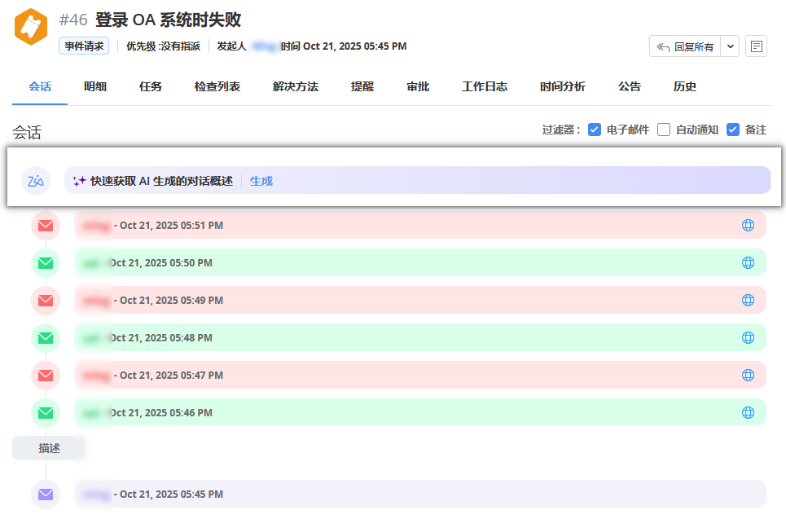786x532 pixels.
Task: Uncheck the 电子邮件 filter checkbox
Action: coord(595,130)
